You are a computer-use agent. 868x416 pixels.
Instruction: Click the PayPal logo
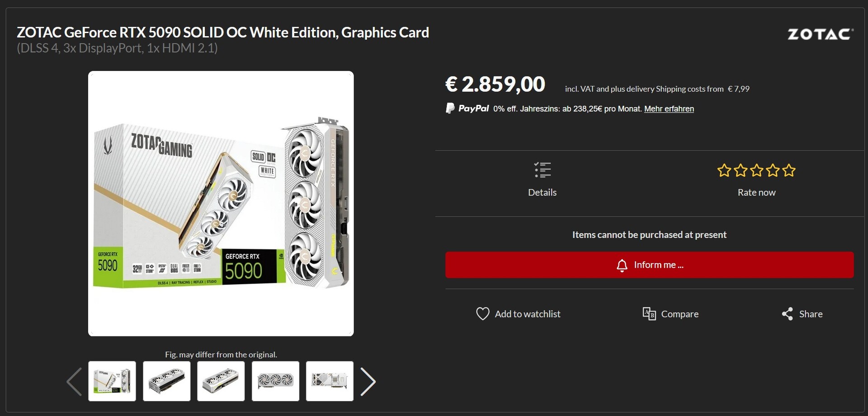tap(467, 109)
